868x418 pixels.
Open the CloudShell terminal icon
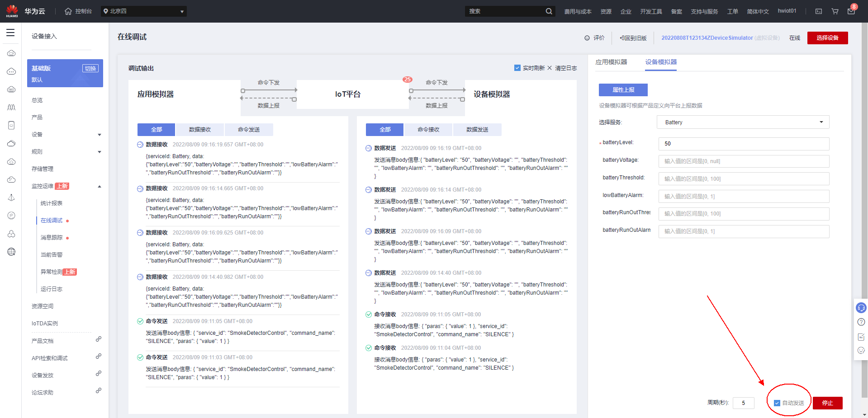[819, 11]
